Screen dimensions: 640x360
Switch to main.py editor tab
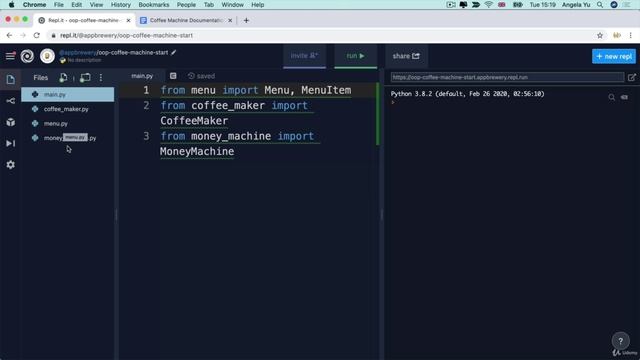tap(142, 76)
